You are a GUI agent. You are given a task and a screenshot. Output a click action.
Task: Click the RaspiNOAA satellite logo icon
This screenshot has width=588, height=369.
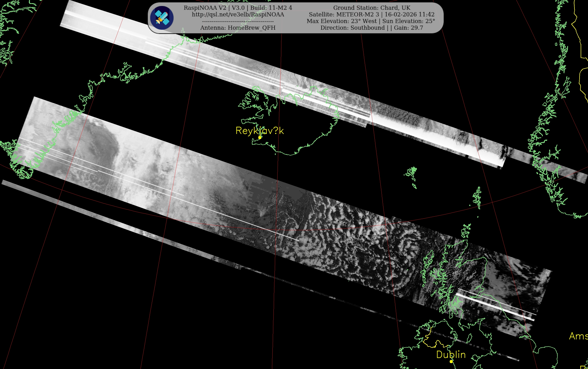(x=162, y=18)
